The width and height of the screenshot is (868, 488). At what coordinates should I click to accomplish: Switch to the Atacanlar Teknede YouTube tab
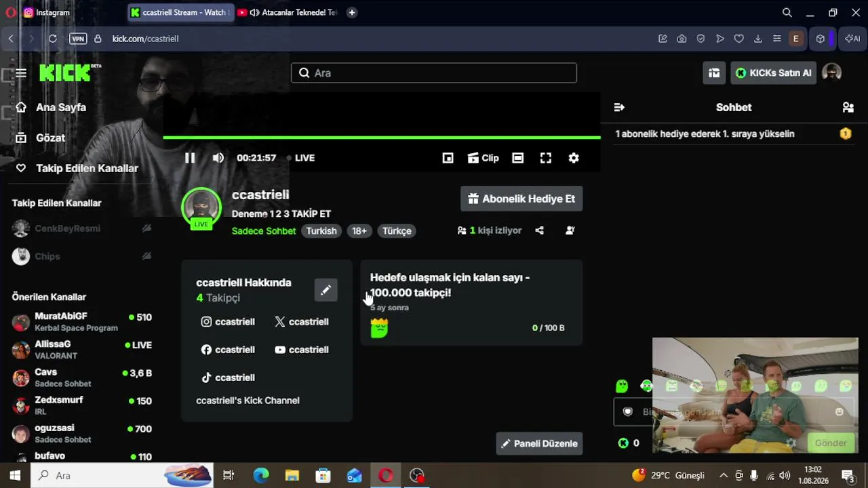pos(287,12)
